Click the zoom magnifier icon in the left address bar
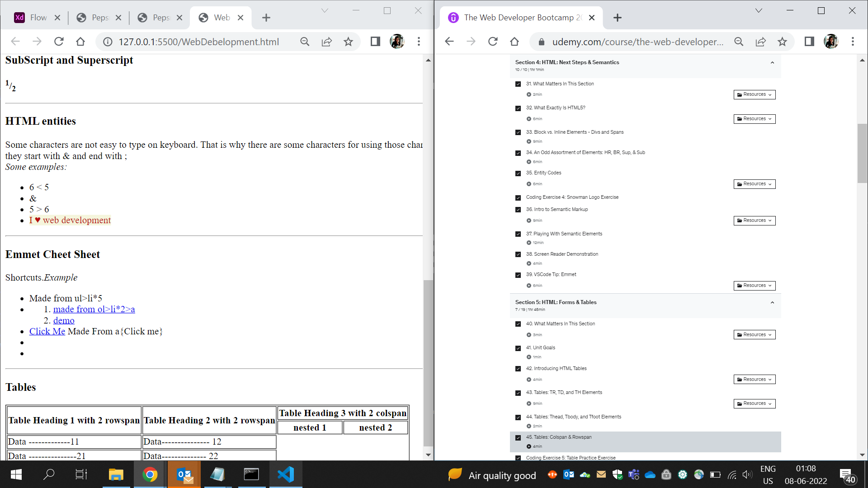Screen dimensions: 868x488 [x=305, y=42]
